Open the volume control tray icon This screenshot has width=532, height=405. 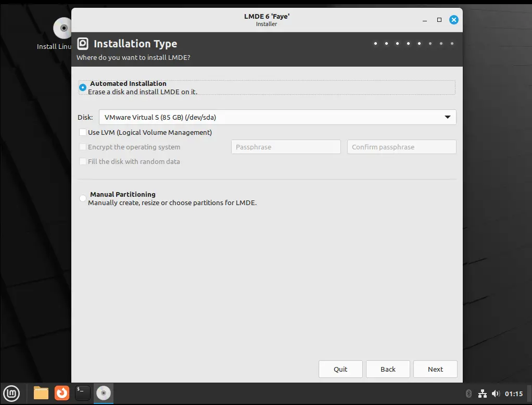[x=496, y=394]
